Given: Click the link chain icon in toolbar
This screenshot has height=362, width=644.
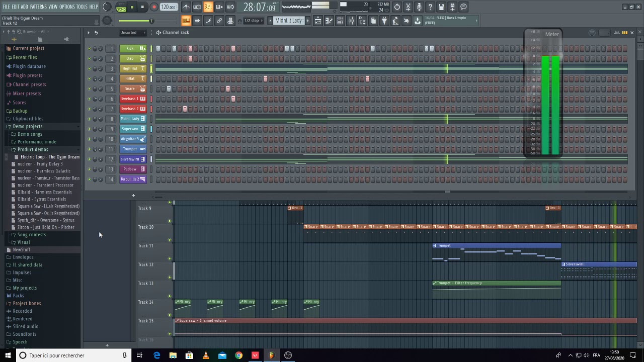Looking at the screenshot, I should tap(219, 21).
